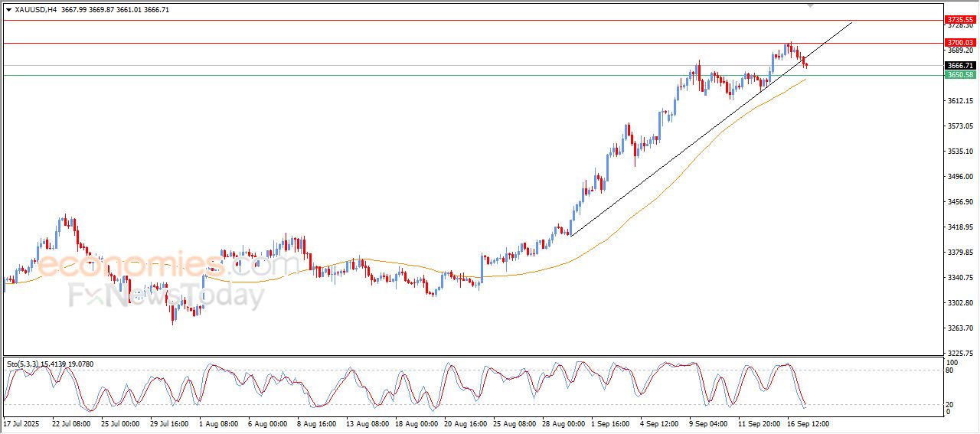Click the red 3735.55 price label
980x434 pixels.
(x=959, y=19)
